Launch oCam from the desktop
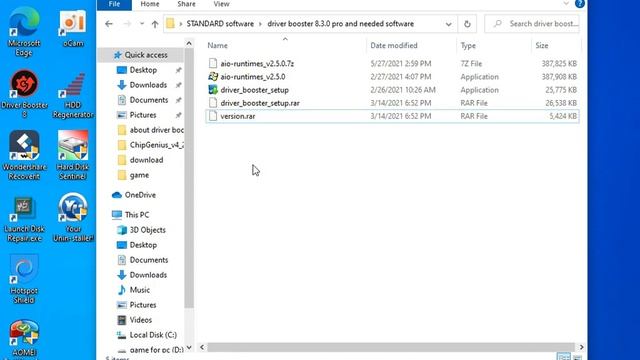The image size is (640, 360). coord(73,27)
